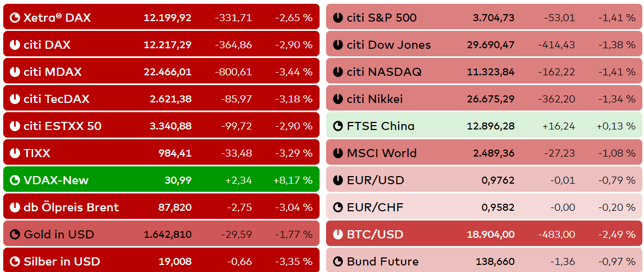Click the clock icon beside citi S&P 500
Image resolution: width=644 pixels, height=272 pixels.
click(x=337, y=18)
